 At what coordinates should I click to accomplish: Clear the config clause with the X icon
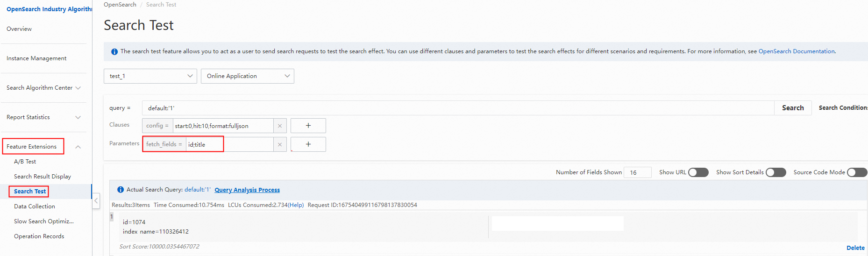[x=280, y=126]
